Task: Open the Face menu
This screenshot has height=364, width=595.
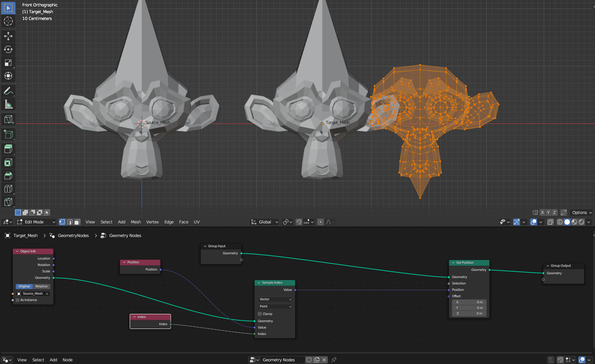Action: [x=184, y=222]
